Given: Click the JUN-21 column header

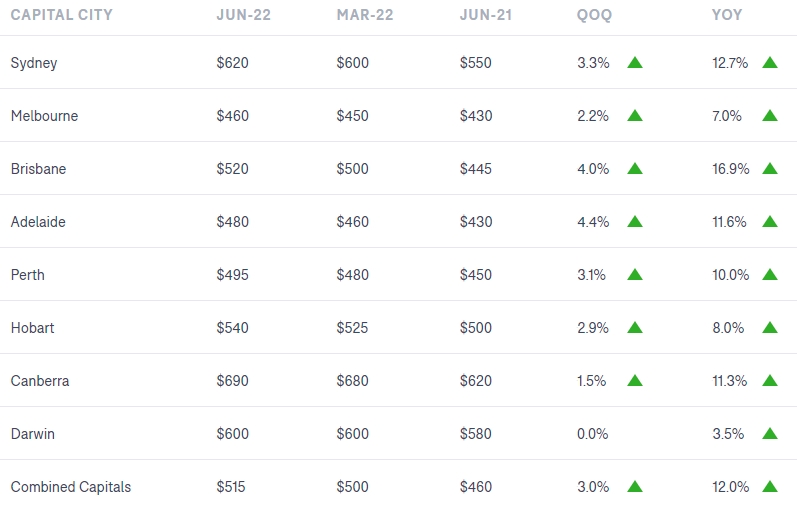Looking at the screenshot, I should pyautogui.click(x=486, y=15).
